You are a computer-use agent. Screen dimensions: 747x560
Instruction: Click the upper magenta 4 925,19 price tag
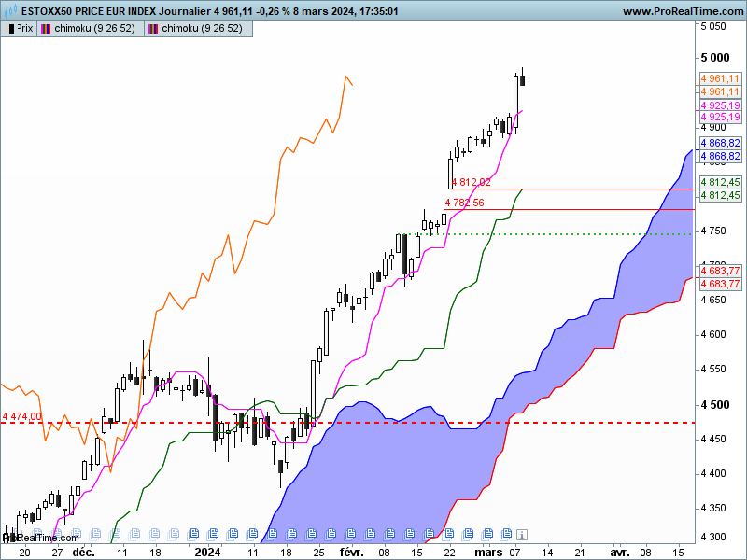(720, 105)
